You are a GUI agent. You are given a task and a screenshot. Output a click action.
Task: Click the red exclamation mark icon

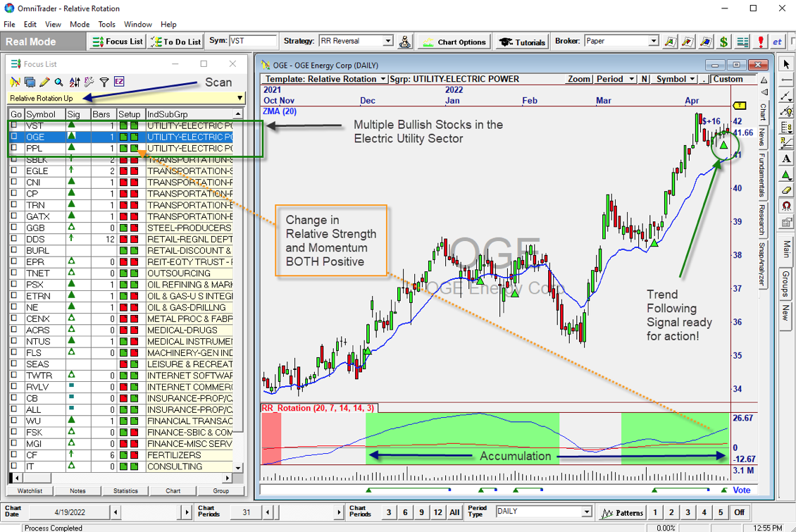click(761, 42)
